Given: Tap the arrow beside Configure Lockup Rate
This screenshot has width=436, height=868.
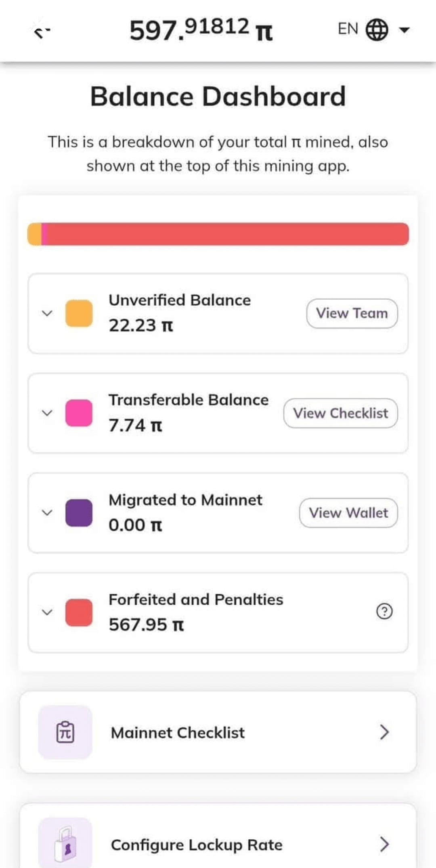Looking at the screenshot, I should click(x=384, y=844).
